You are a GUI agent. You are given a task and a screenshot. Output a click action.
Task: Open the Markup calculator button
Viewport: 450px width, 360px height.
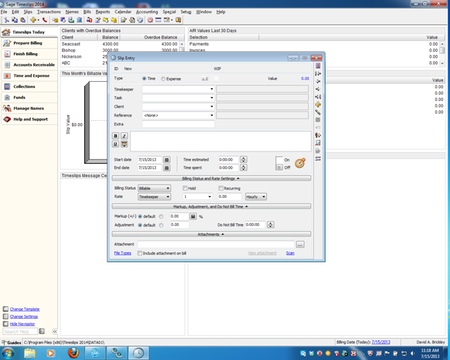(193, 216)
